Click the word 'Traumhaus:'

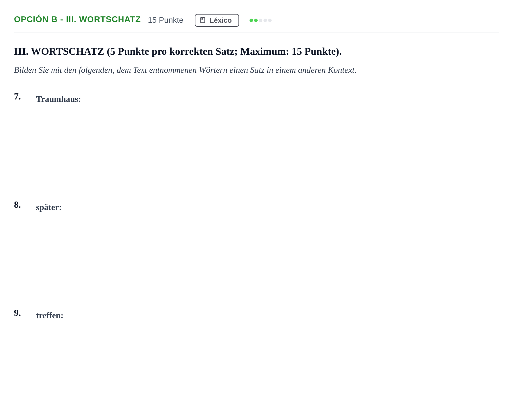coord(58,99)
